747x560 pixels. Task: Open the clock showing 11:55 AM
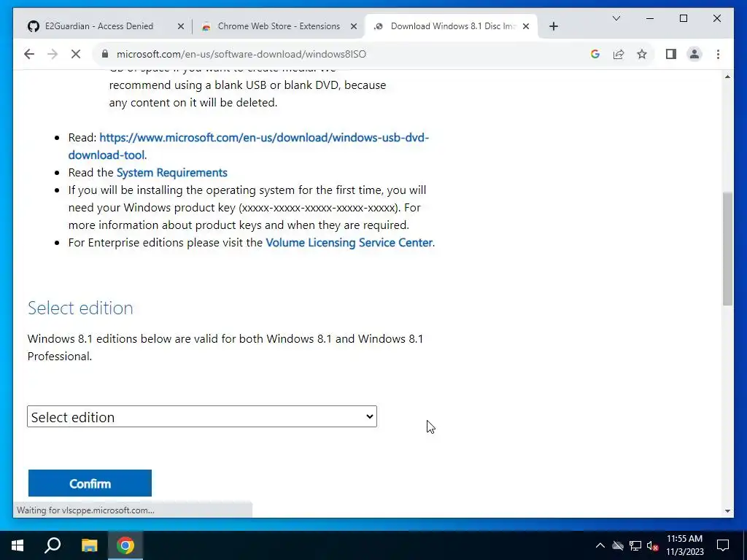pos(684,545)
